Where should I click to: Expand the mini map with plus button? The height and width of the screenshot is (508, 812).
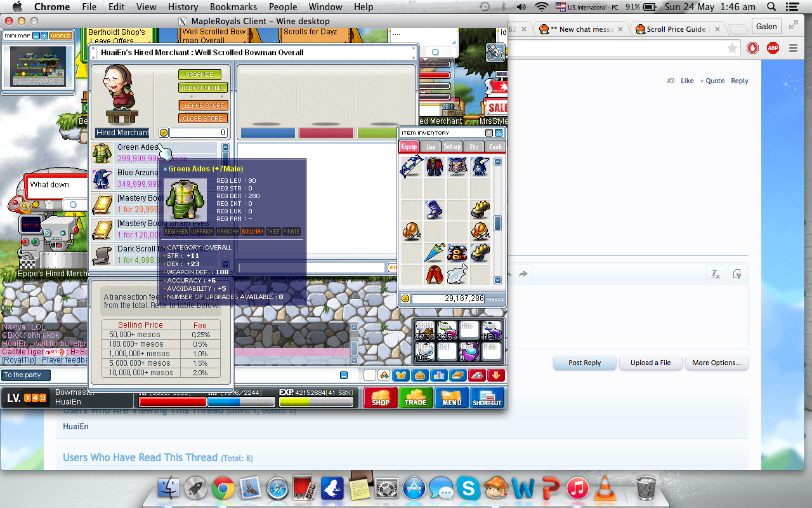click(44, 36)
